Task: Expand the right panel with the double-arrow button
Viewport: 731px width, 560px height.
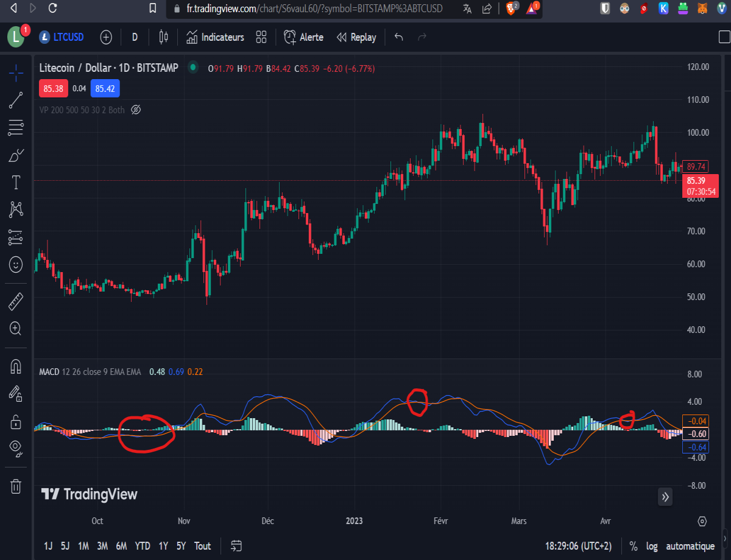Action: [665, 497]
